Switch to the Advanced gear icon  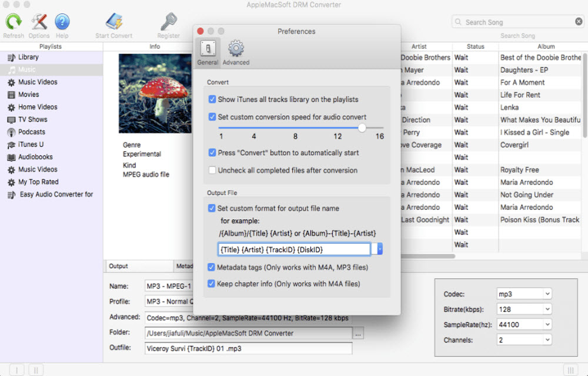point(236,49)
